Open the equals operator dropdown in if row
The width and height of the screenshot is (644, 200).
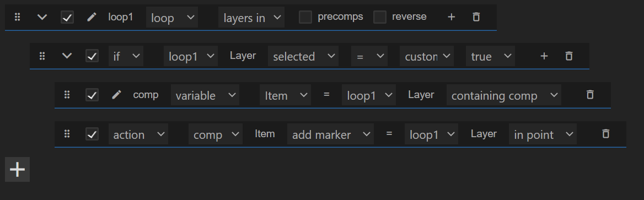[x=369, y=56]
